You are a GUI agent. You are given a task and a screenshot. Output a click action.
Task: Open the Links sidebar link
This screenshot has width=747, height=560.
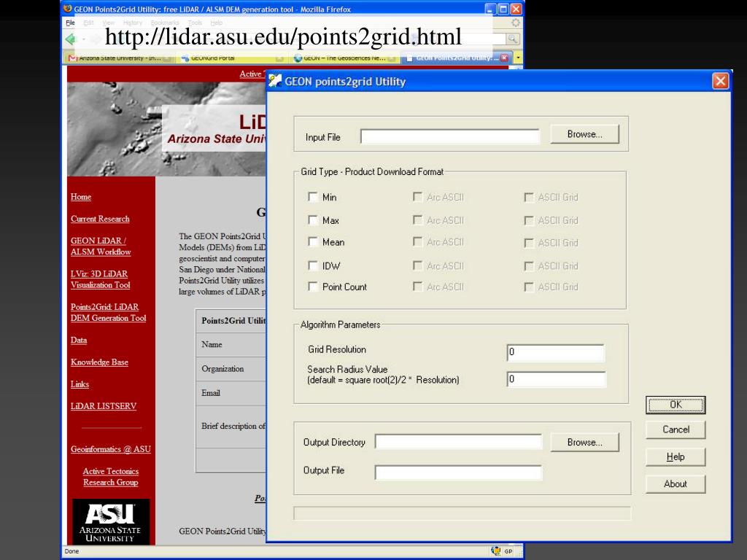coord(80,384)
